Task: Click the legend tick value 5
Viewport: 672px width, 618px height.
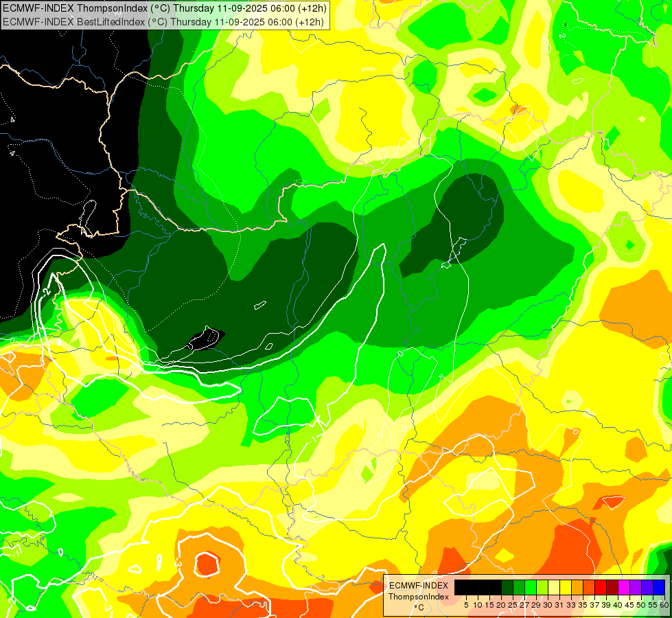Action: click(466, 605)
